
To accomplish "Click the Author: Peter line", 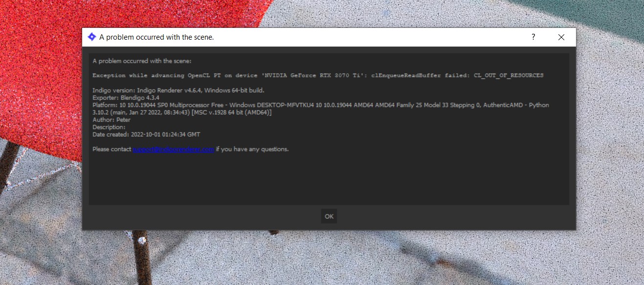I will (x=111, y=120).
